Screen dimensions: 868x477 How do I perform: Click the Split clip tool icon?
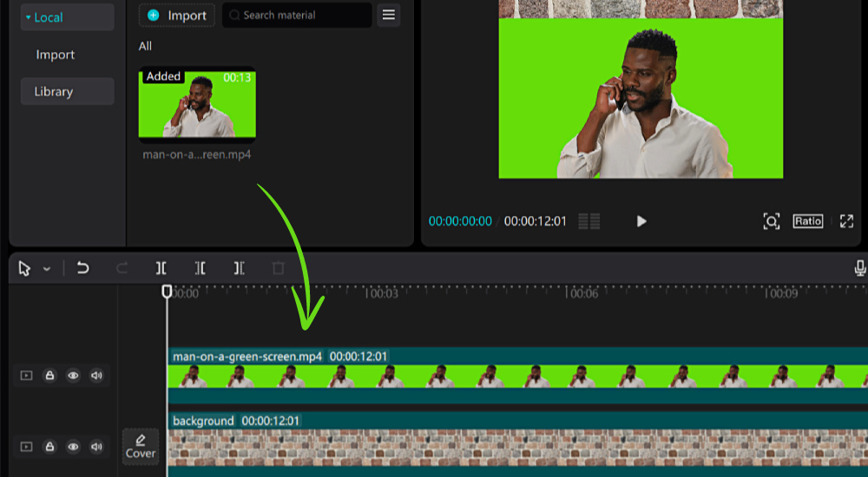(161, 269)
